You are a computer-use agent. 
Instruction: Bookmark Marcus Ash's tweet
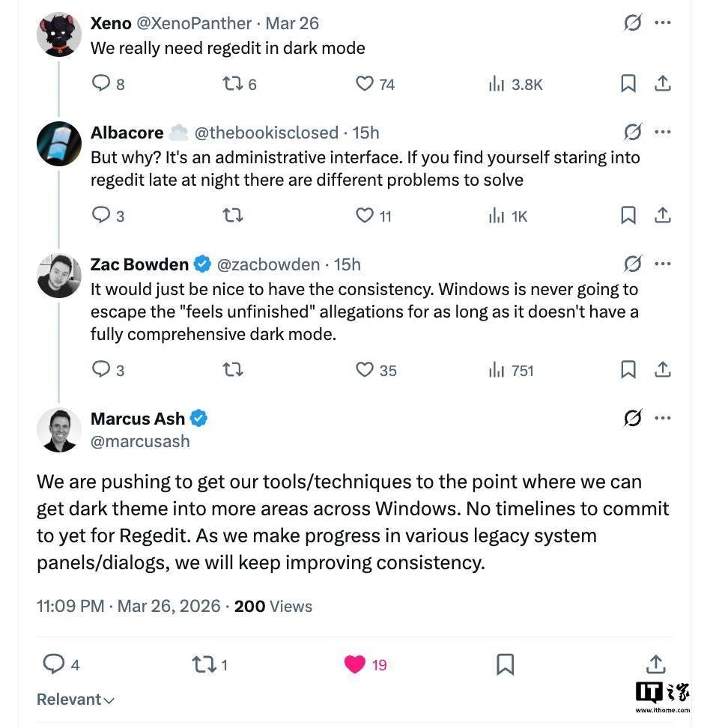[506, 664]
